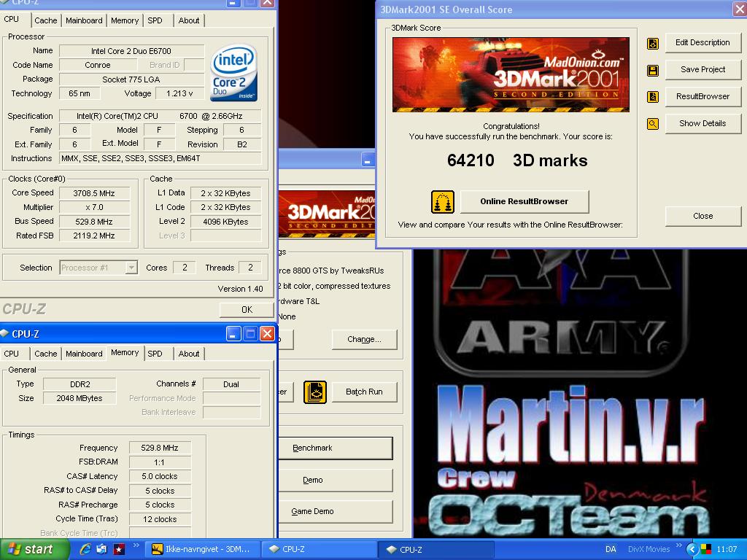Click the FSB:DRAM 1:1 value

160,462
